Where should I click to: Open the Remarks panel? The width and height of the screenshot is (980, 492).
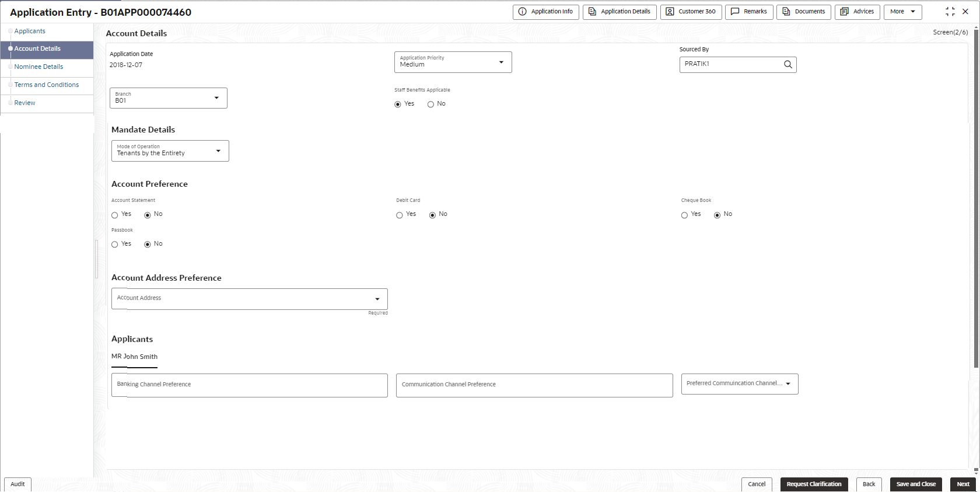coord(750,12)
